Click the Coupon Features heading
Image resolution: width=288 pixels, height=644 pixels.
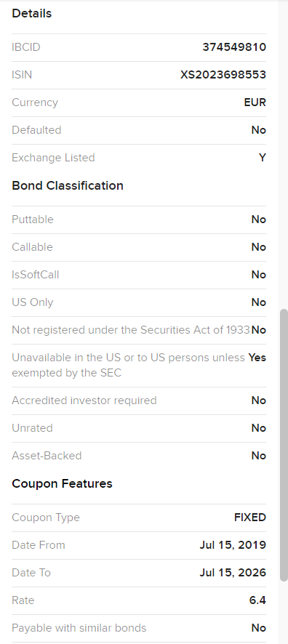62,483
